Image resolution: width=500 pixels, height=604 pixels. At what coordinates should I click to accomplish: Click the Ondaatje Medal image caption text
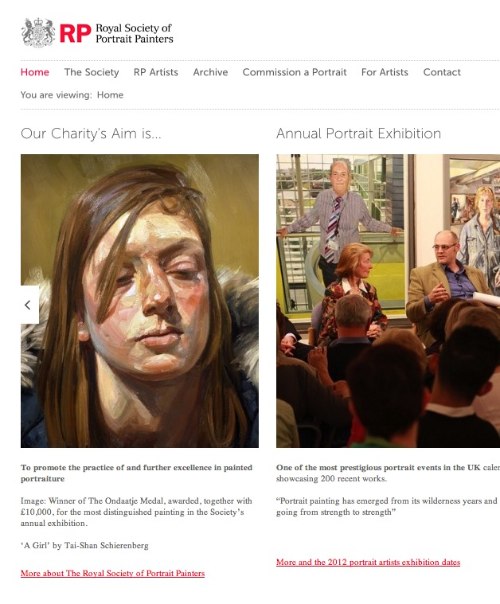pyautogui.click(x=136, y=512)
